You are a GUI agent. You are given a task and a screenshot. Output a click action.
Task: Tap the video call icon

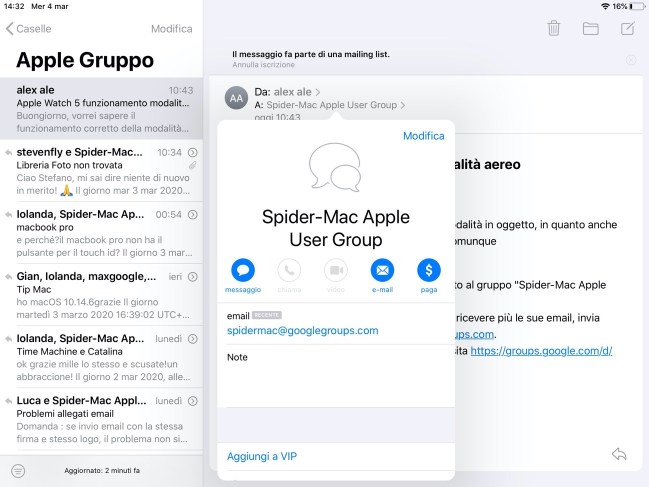pyautogui.click(x=336, y=270)
